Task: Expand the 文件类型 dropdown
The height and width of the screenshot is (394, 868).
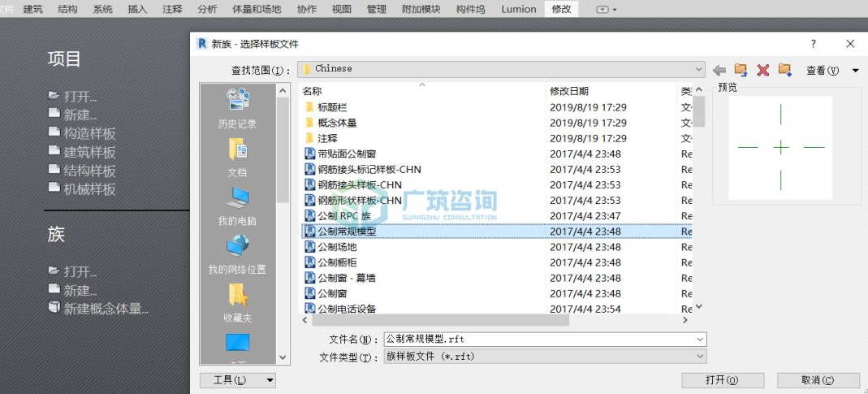Action: coord(700,357)
